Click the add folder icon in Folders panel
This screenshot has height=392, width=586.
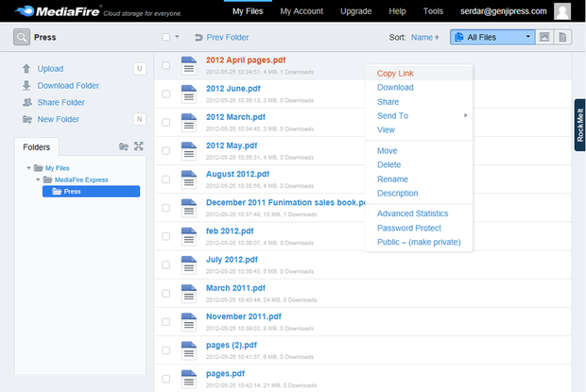point(124,146)
